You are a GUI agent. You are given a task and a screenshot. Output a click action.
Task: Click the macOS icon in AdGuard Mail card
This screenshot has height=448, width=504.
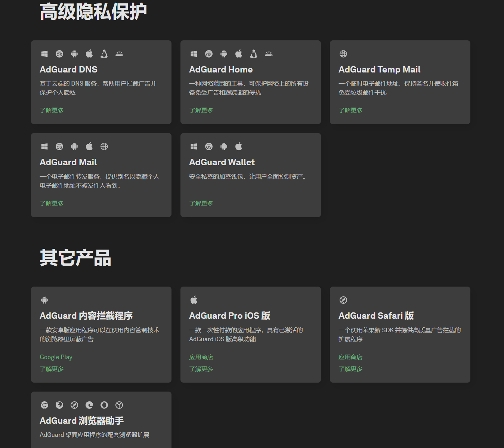point(59,146)
